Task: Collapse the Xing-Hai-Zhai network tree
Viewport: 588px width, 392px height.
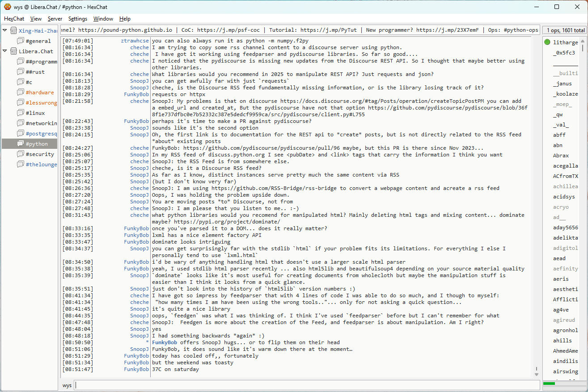Action: 5,31
